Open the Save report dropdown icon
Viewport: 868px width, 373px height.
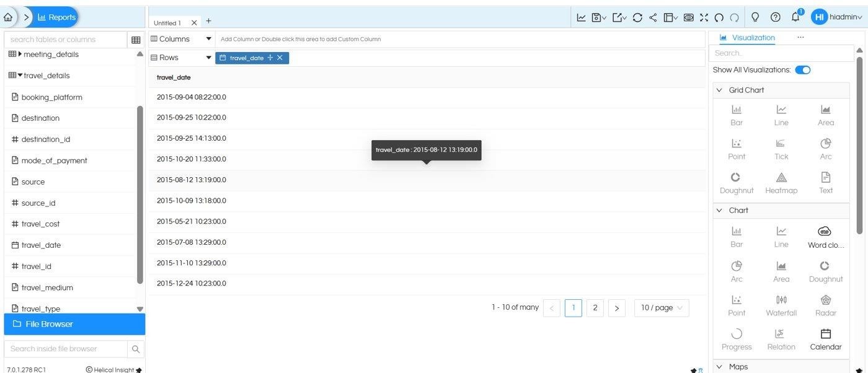[599, 17]
